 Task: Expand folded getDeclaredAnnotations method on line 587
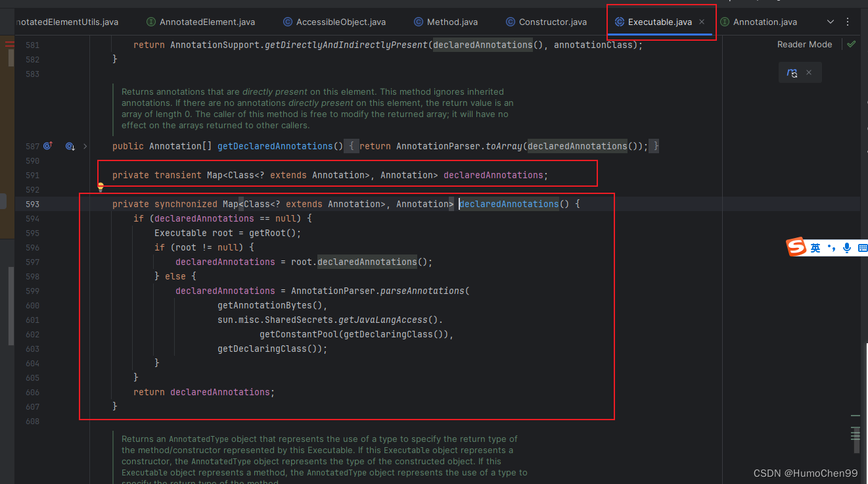85,146
